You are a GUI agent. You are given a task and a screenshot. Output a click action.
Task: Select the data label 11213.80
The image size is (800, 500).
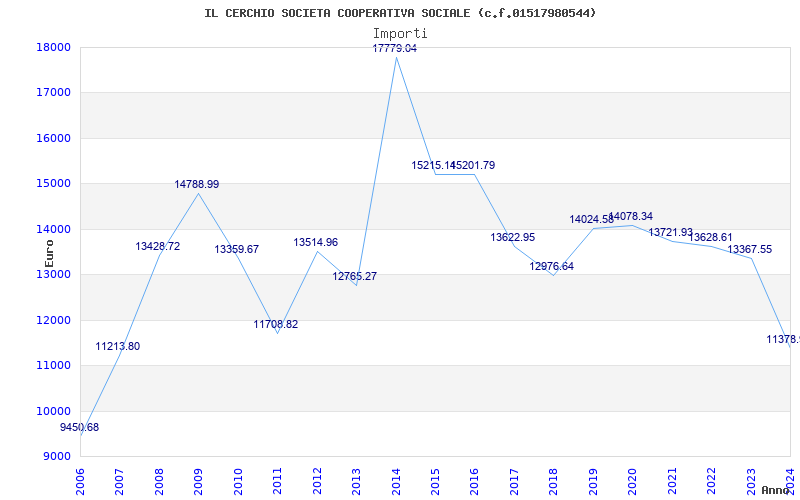click(117, 346)
